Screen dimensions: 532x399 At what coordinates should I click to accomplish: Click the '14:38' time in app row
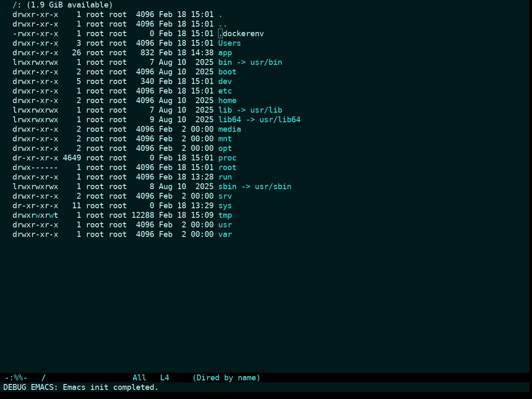pyautogui.click(x=202, y=53)
